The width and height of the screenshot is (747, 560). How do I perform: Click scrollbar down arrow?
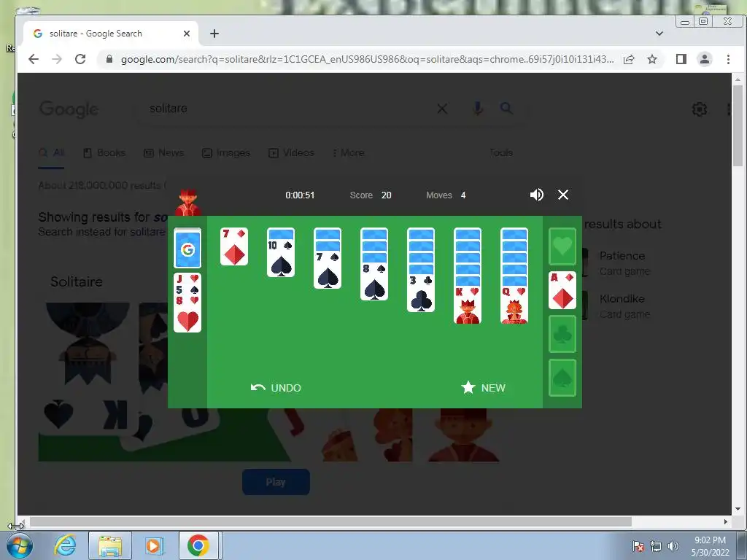(738, 509)
